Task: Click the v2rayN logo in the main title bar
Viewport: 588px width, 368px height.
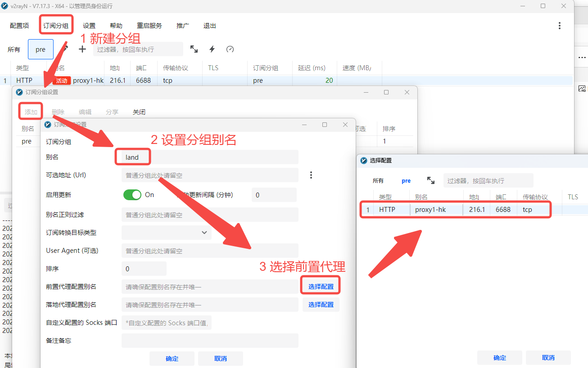Action: [x=5, y=6]
